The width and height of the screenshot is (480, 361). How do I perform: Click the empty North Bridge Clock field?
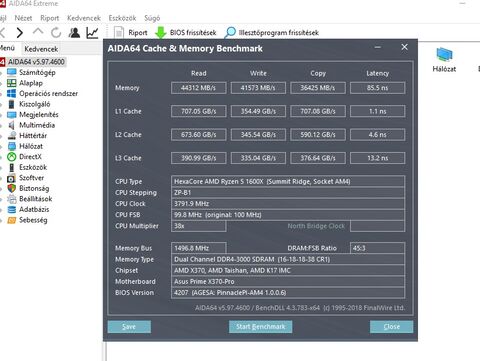(378, 226)
